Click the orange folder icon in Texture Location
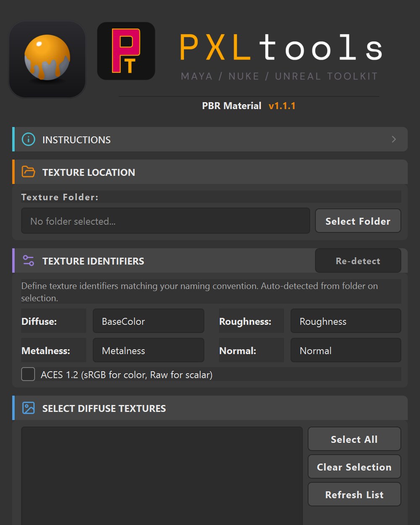Image resolution: width=420 pixels, height=525 pixels. (x=29, y=172)
